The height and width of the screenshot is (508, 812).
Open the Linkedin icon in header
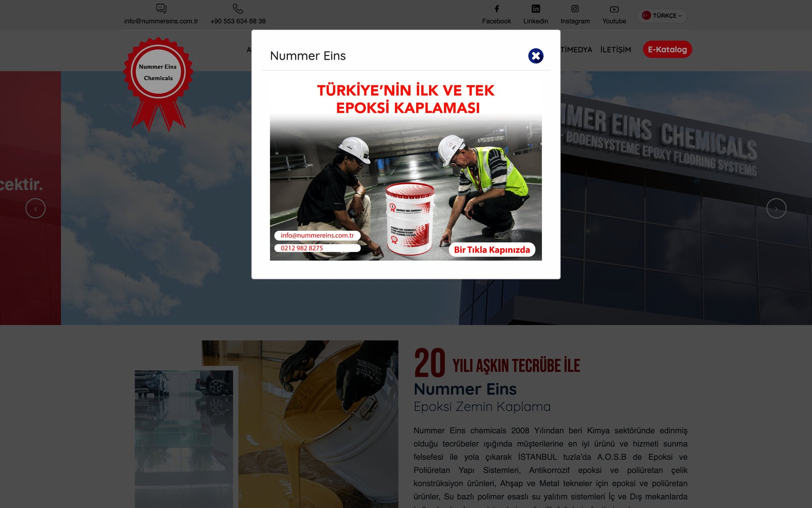(x=536, y=9)
